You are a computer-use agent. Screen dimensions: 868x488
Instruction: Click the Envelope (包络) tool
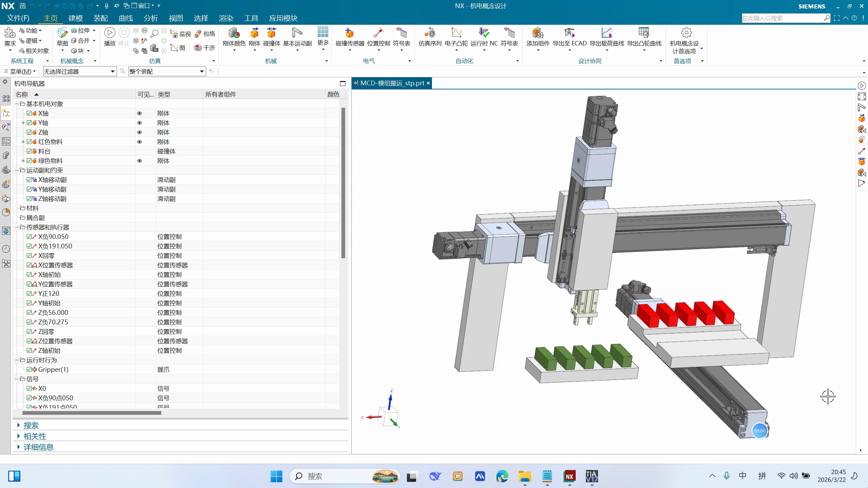205,34
